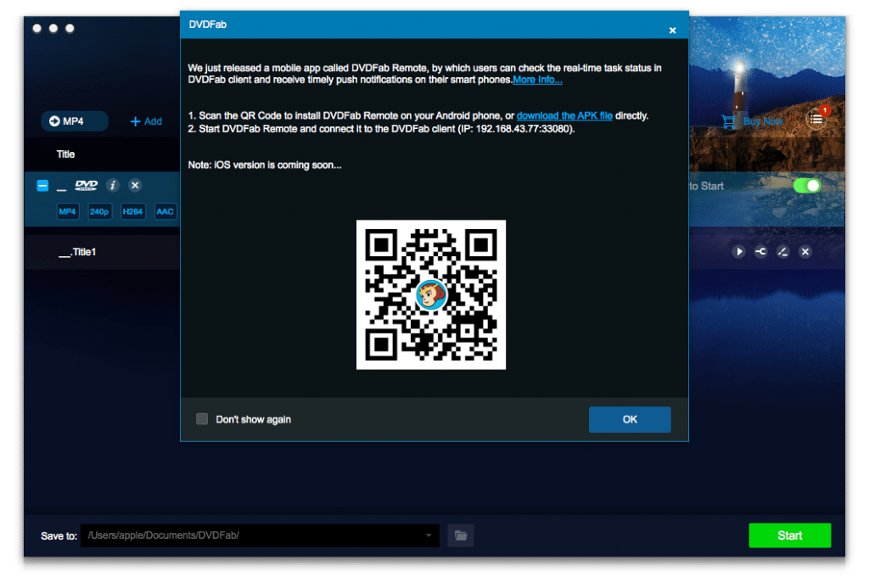Click the Save to path field
The image size is (869, 588).
[260, 535]
